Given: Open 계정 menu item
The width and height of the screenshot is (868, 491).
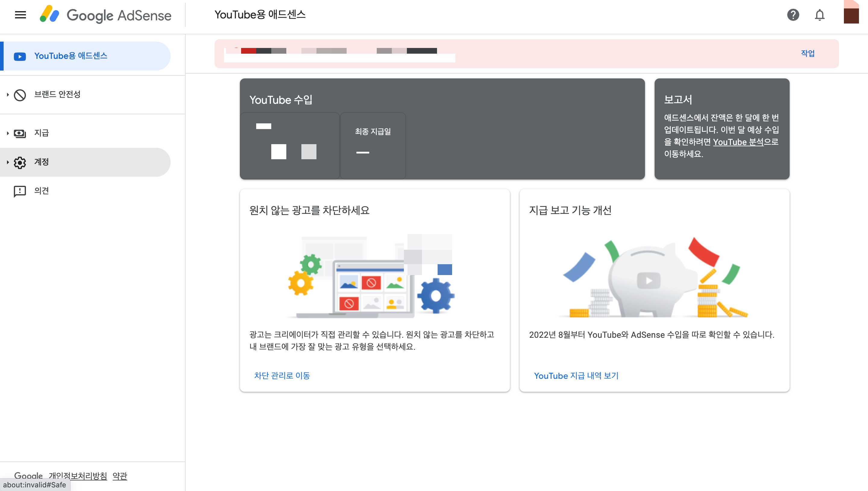Looking at the screenshot, I should (85, 162).
